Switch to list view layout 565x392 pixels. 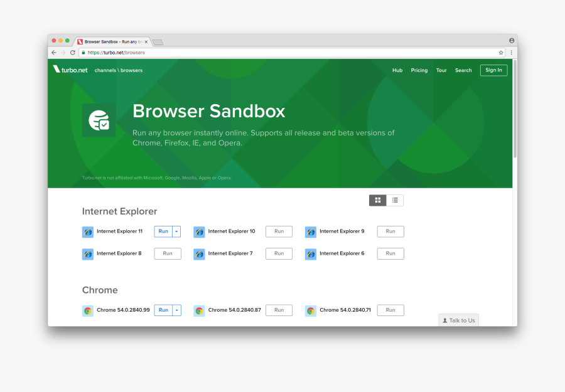click(x=395, y=200)
